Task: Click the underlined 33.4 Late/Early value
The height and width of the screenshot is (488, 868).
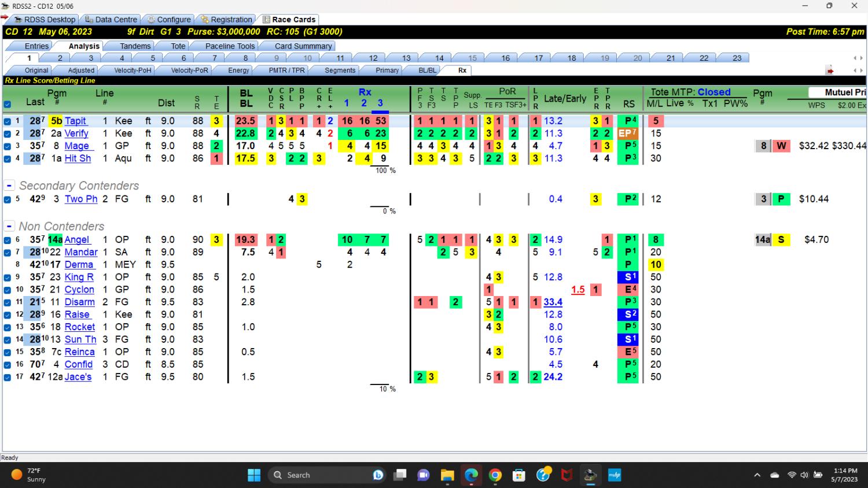Action: 553,302
